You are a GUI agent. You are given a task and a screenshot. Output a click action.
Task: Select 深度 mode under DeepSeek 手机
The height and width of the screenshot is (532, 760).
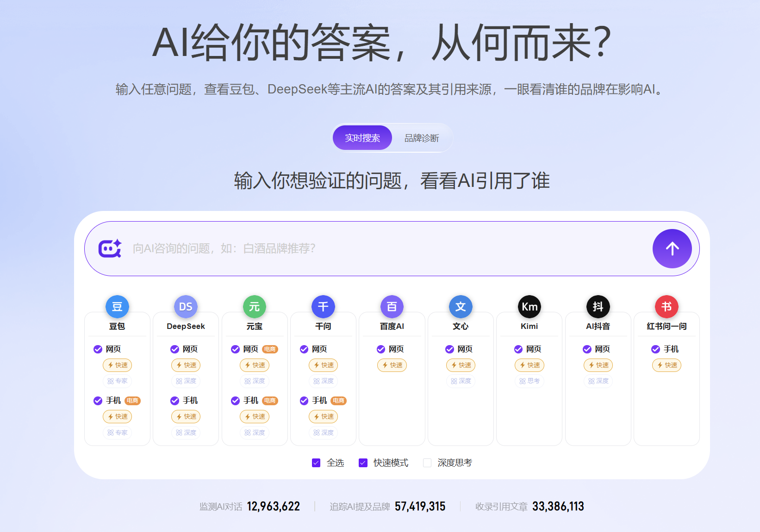pos(186,433)
